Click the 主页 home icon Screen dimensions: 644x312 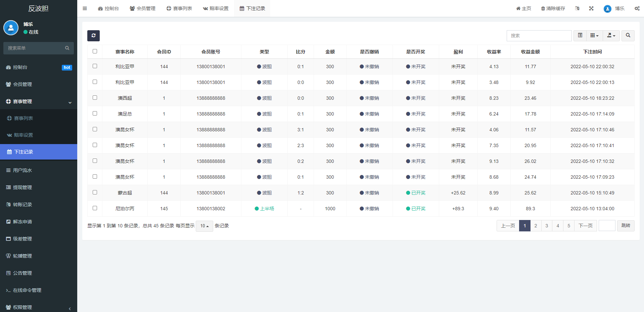[523, 8]
